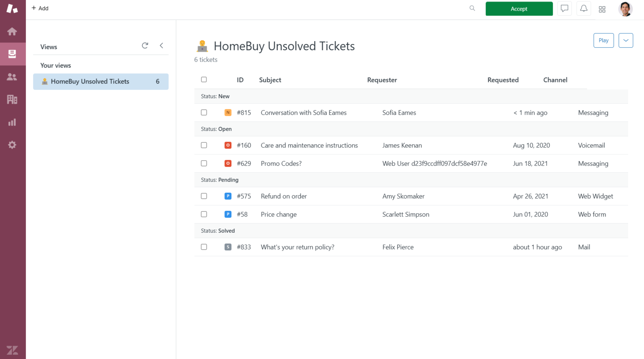Check the box for ticket #160
This screenshot has height=359, width=644.
(x=204, y=145)
